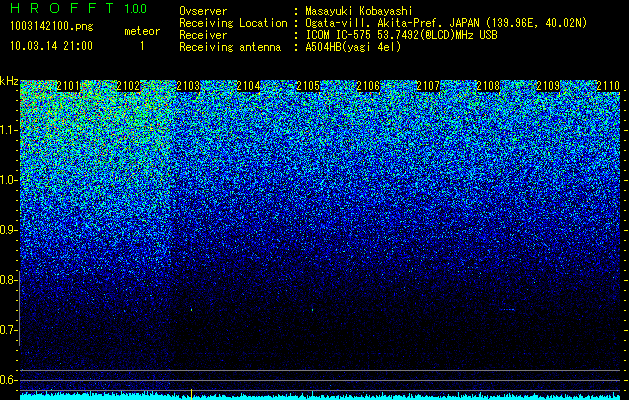The width and height of the screenshot is (629, 400).
Task: Select the ICOM IC-575 53.7492 MHz USB text
Action: (401, 35)
